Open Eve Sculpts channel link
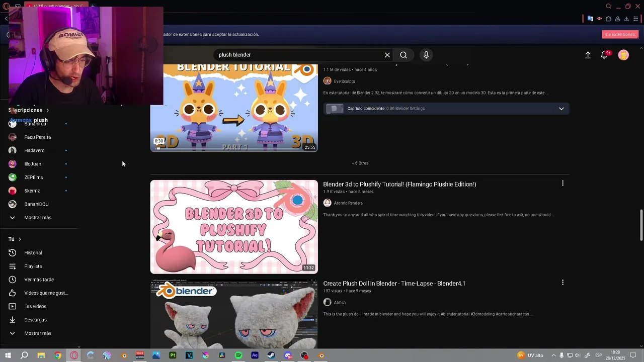The width and height of the screenshot is (644, 362). [x=344, y=81]
